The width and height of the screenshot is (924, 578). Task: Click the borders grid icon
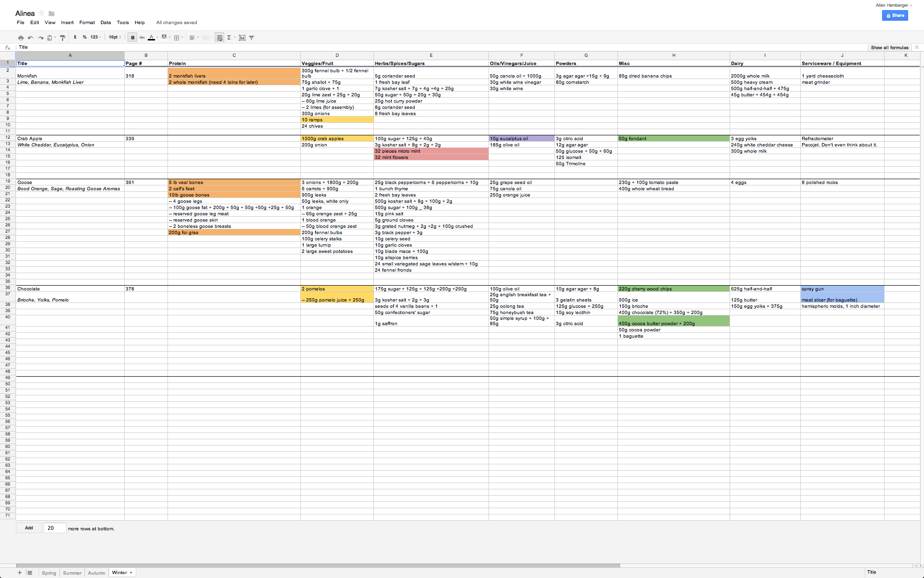point(177,38)
